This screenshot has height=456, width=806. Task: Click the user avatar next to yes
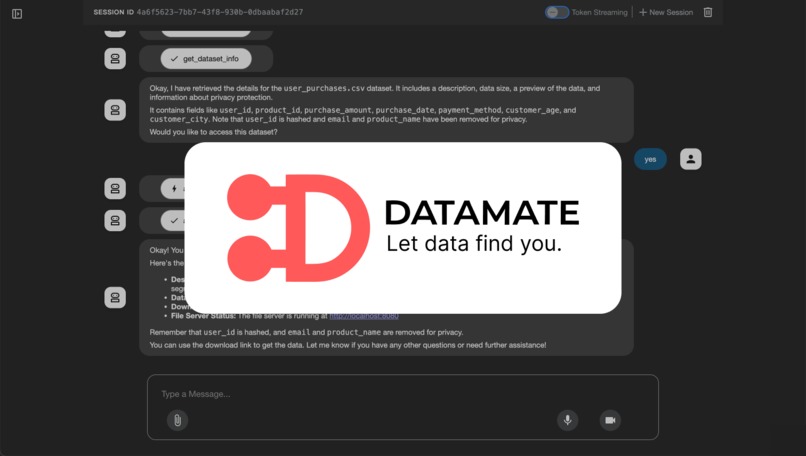[x=690, y=159]
